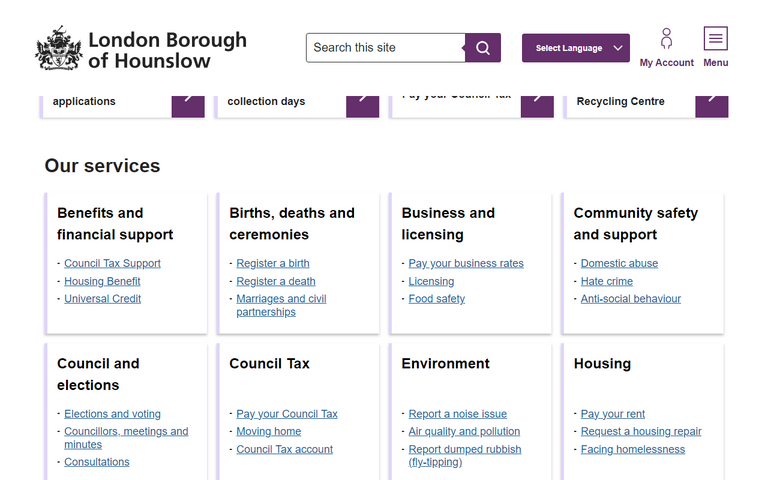Expand the Select Language dropdown
This screenshot has width=768, height=480.
pos(576,48)
